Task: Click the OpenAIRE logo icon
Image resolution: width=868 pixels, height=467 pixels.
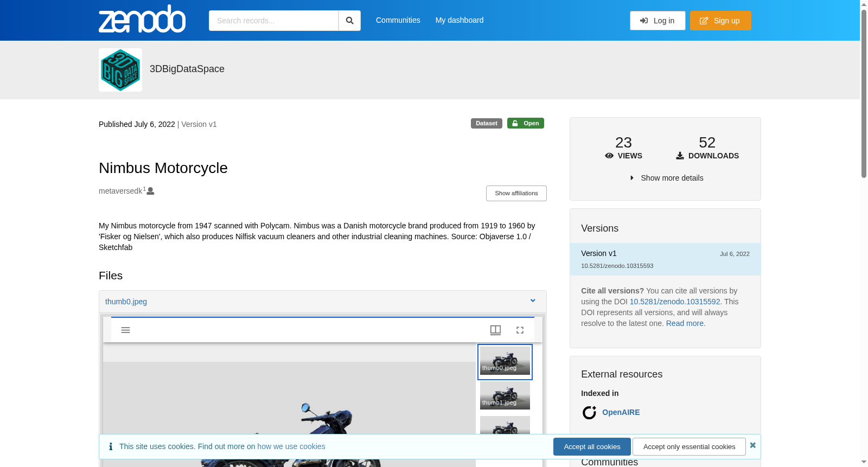Action: [589, 413]
